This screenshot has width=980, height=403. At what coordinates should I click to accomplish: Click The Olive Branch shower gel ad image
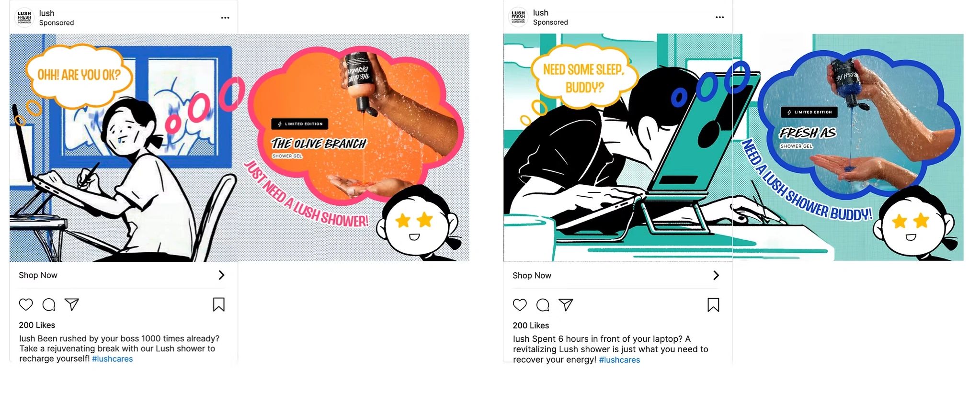pos(239,147)
